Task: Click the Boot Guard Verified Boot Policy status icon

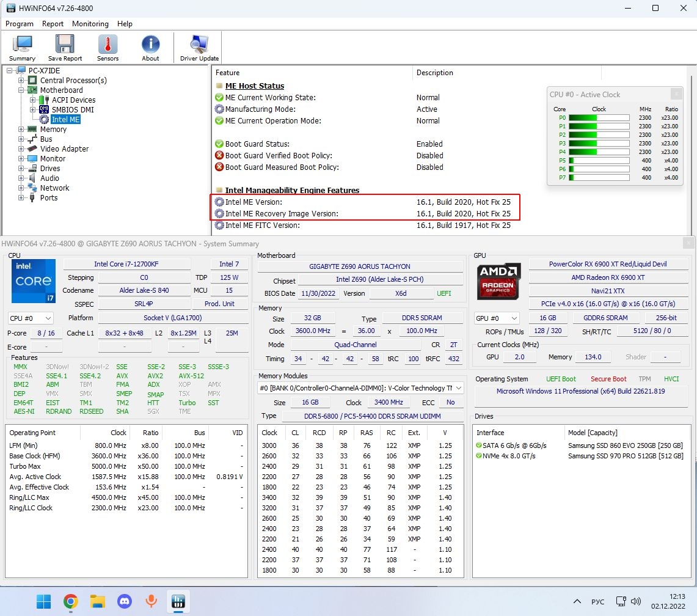Action: pos(219,155)
